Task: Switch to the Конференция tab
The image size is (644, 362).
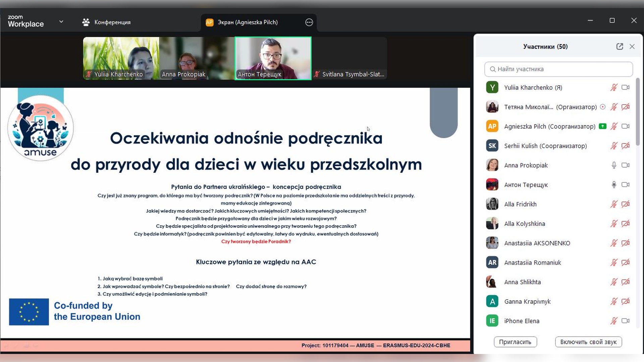Action: (x=112, y=22)
